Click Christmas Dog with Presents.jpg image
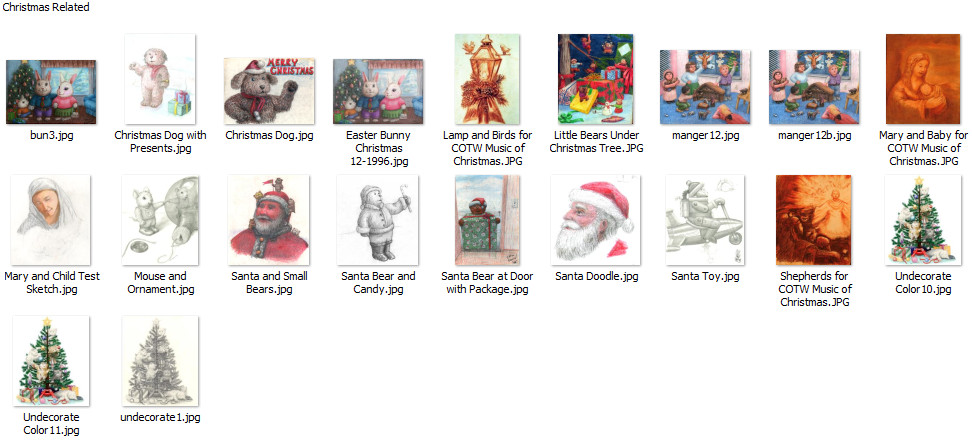This screenshot has height=443, width=972. click(x=160, y=79)
